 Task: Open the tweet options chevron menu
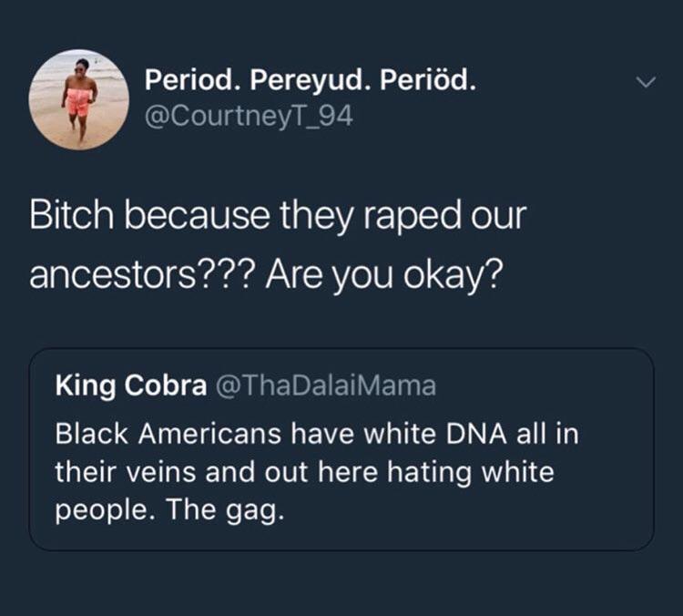(644, 82)
